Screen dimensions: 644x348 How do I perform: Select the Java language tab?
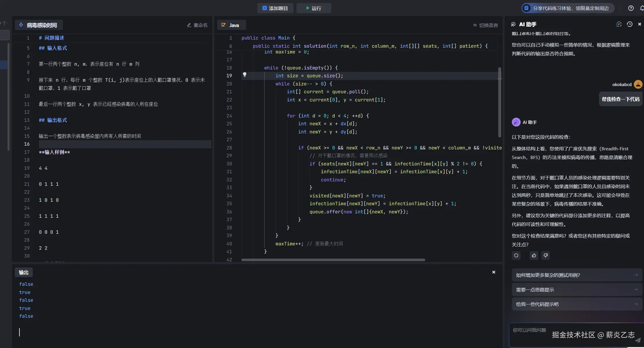(231, 25)
